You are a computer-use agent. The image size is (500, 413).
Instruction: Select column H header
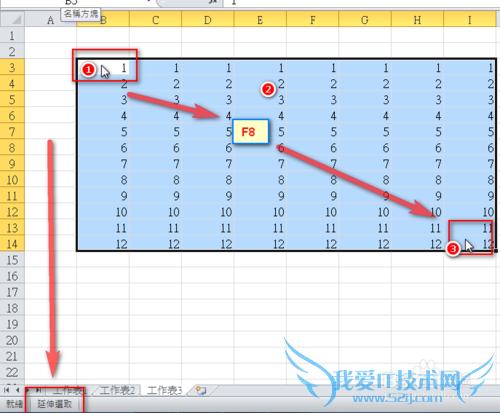click(x=418, y=20)
